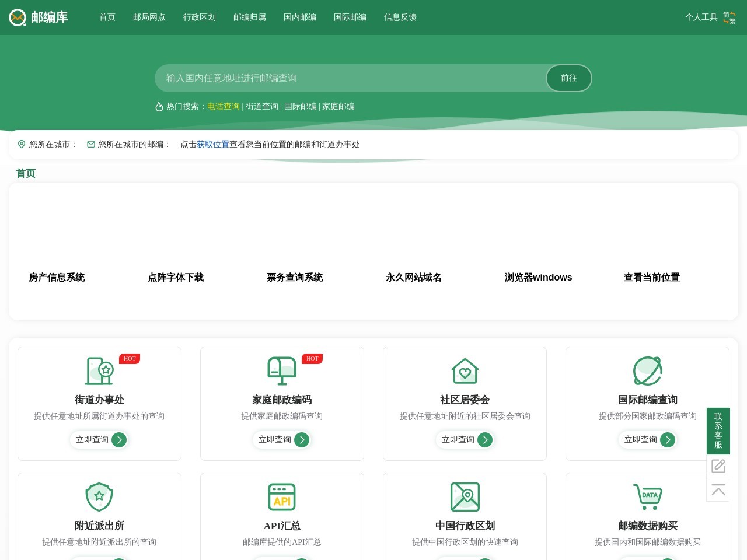Screen dimensions: 747x560
Task: Click the 中国行政区划 map icon
Action: click(465, 497)
